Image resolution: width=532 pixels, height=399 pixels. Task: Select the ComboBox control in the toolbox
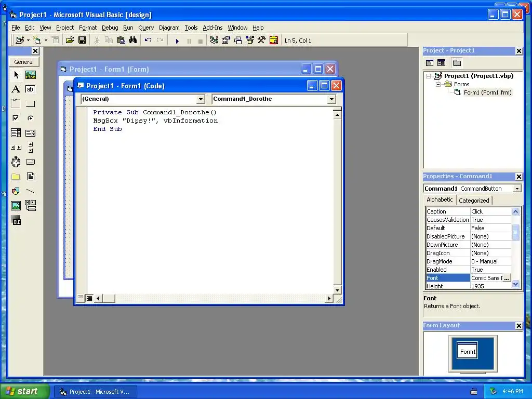pyautogui.click(x=16, y=132)
